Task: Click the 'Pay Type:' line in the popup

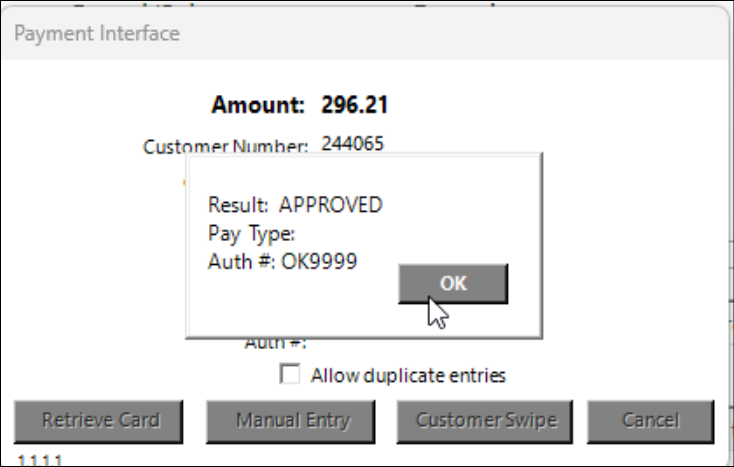Action: [252, 234]
